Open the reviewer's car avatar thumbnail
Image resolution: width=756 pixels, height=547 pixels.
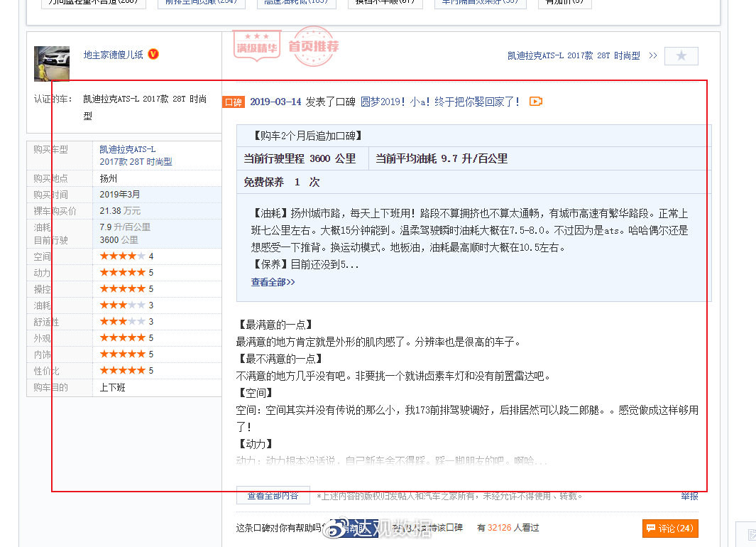[52, 63]
